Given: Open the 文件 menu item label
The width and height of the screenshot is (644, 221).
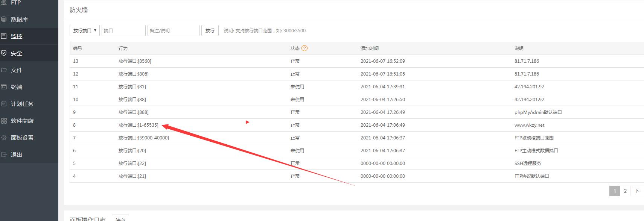Looking at the screenshot, I should click(x=17, y=70).
